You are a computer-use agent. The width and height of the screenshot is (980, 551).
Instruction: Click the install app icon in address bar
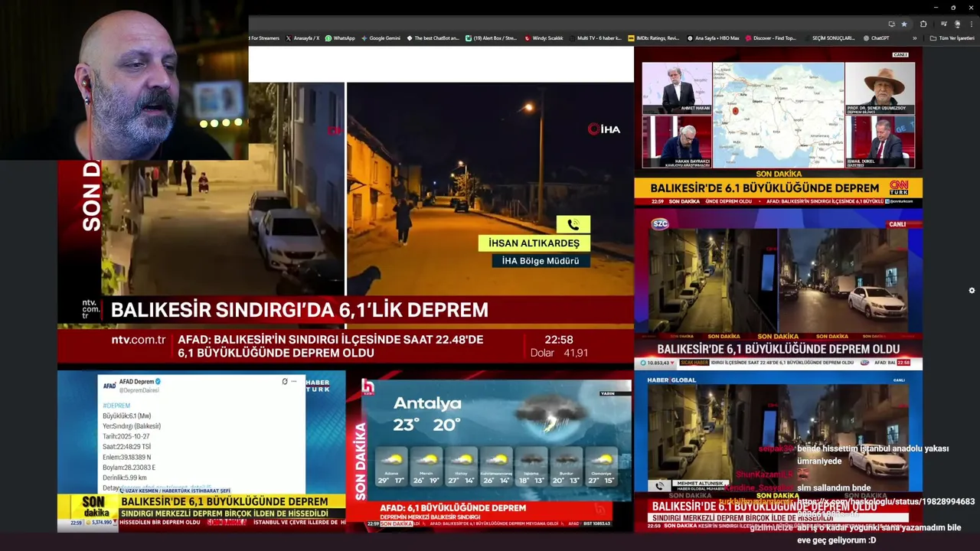891,24
